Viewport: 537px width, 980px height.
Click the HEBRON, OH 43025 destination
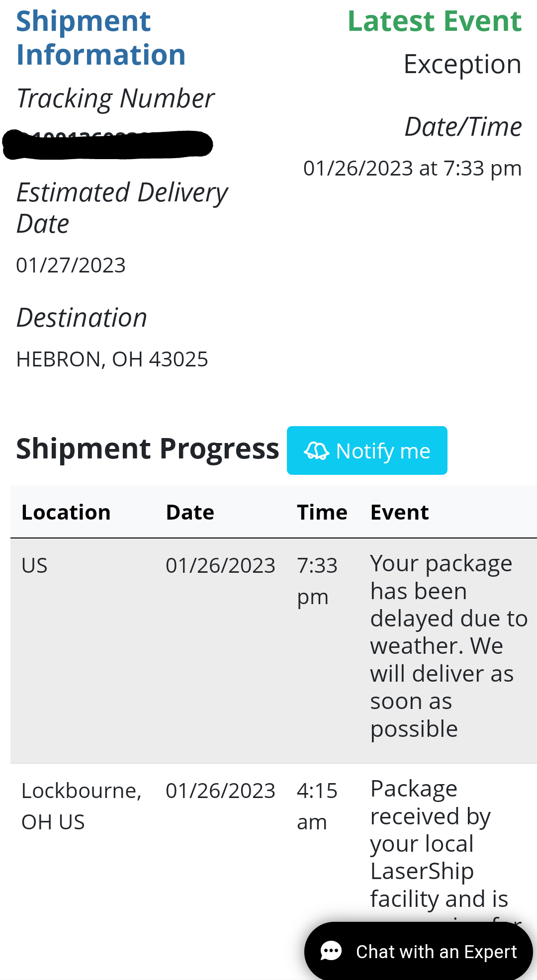click(x=112, y=359)
